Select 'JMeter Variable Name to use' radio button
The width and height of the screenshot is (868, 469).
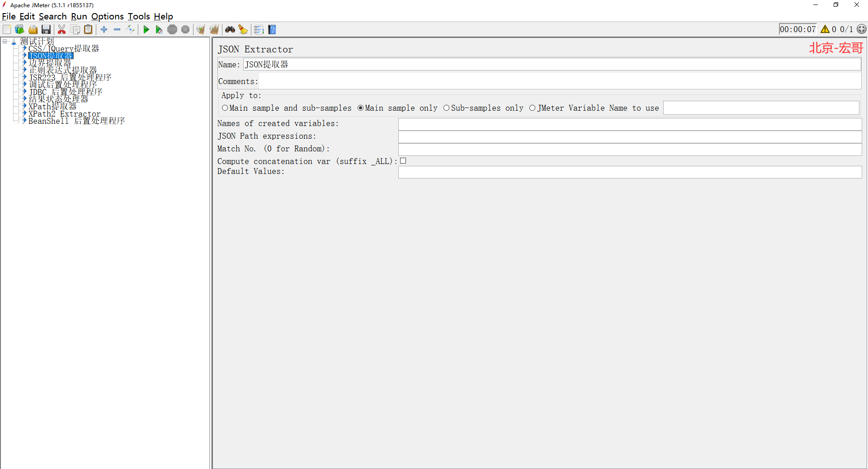point(532,108)
